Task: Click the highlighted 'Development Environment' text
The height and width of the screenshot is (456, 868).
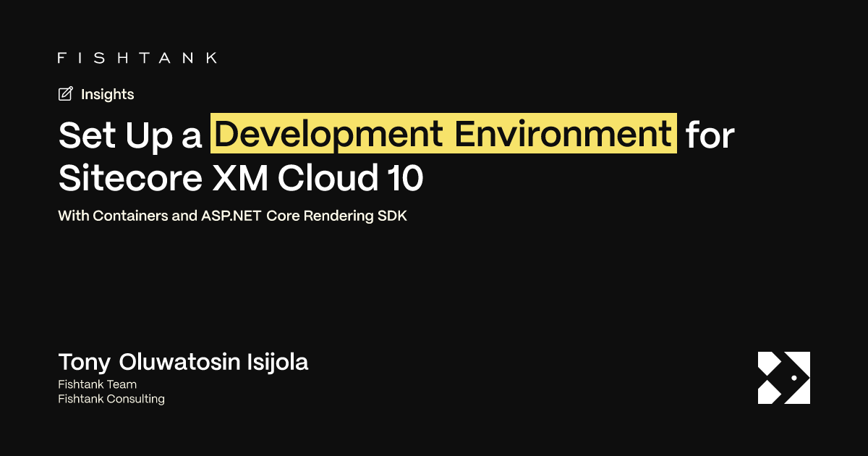Action: coord(444,134)
